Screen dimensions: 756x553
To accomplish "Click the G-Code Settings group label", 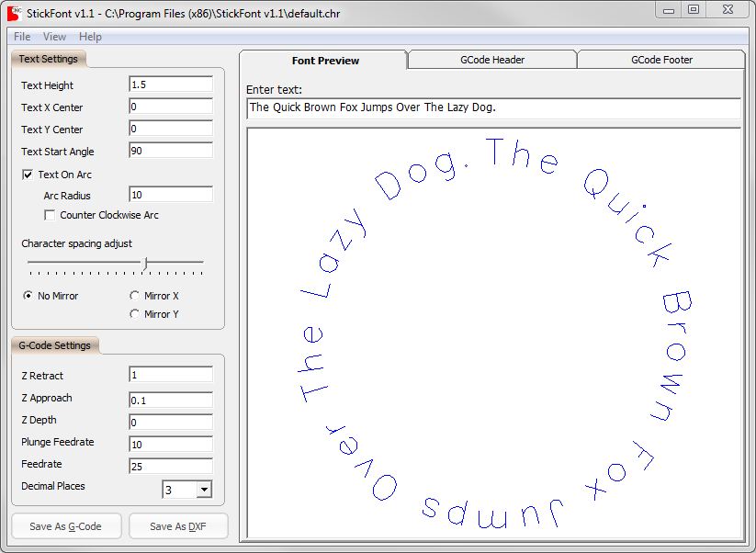I will point(54,345).
